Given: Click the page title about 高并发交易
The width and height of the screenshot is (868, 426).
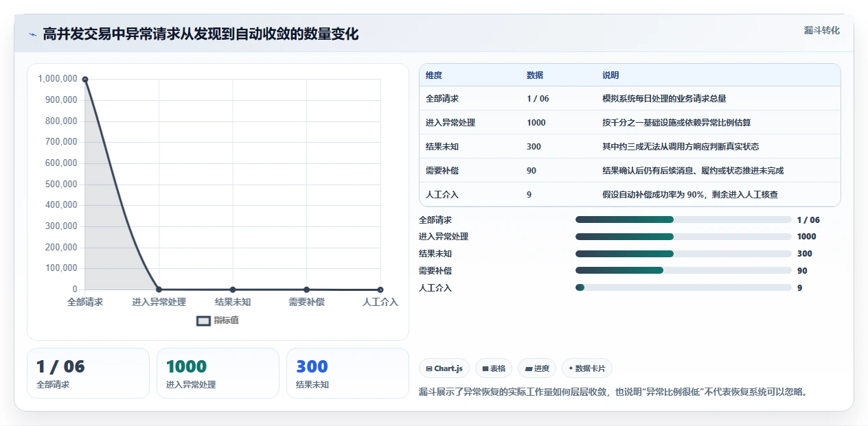Looking at the screenshot, I should [201, 34].
